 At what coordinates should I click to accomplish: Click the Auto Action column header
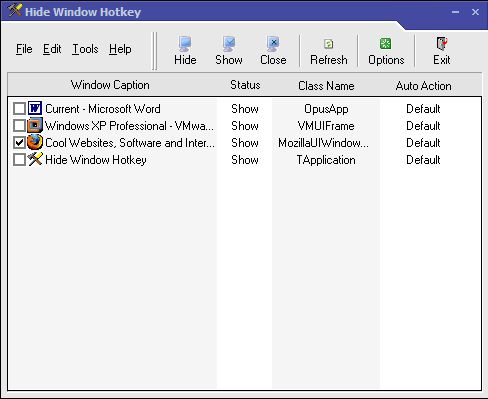pyautogui.click(x=423, y=85)
